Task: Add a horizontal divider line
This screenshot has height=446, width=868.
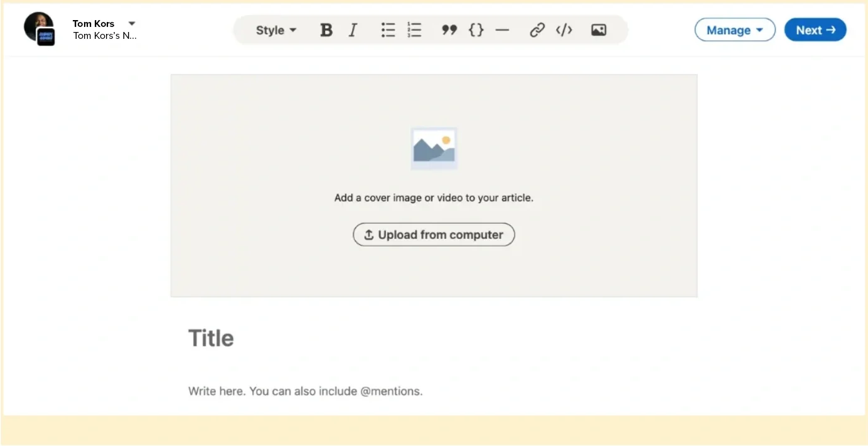Action: (502, 29)
